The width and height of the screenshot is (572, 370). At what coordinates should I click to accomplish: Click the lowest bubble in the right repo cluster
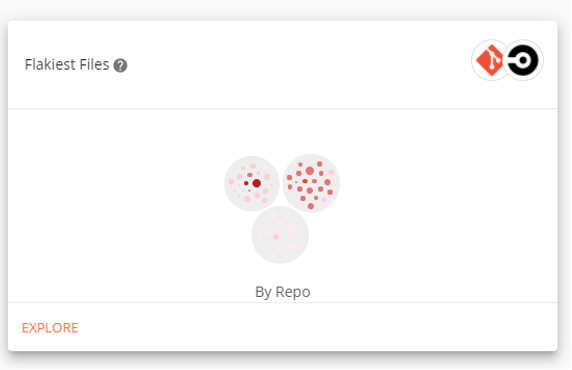click(311, 206)
